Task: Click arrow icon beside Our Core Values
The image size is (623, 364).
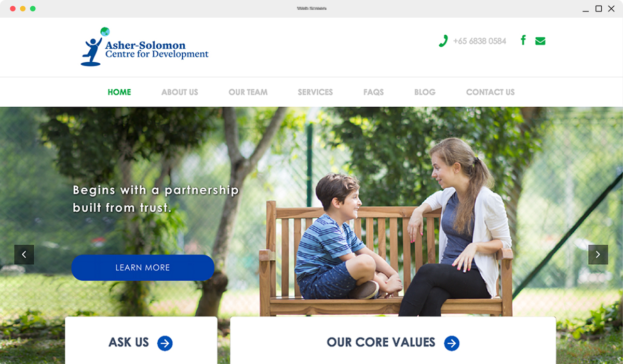Action: tap(452, 343)
